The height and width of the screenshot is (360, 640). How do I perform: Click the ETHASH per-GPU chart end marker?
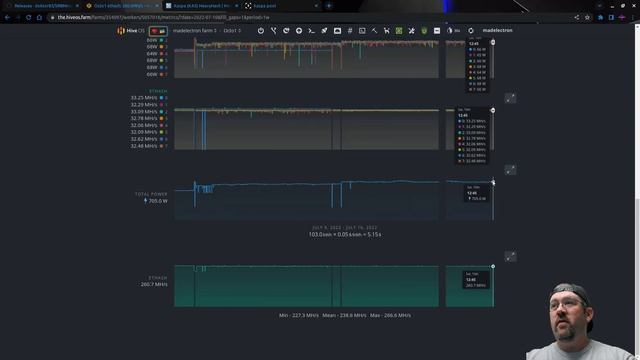tap(493, 111)
